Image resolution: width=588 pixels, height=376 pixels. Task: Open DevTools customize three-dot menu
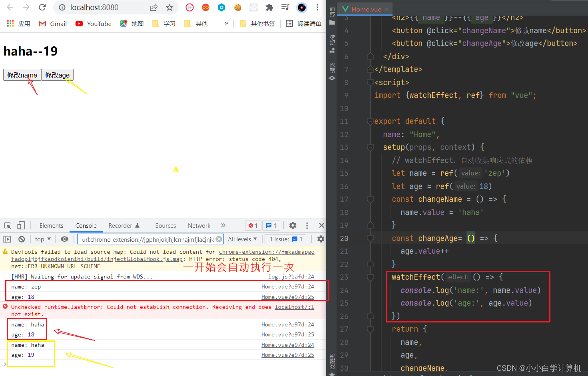(x=307, y=225)
